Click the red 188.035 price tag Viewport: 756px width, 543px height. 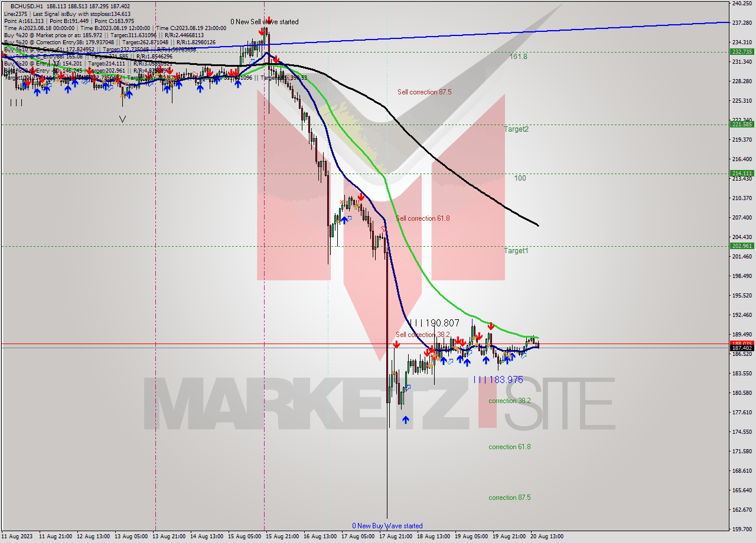point(742,343)
